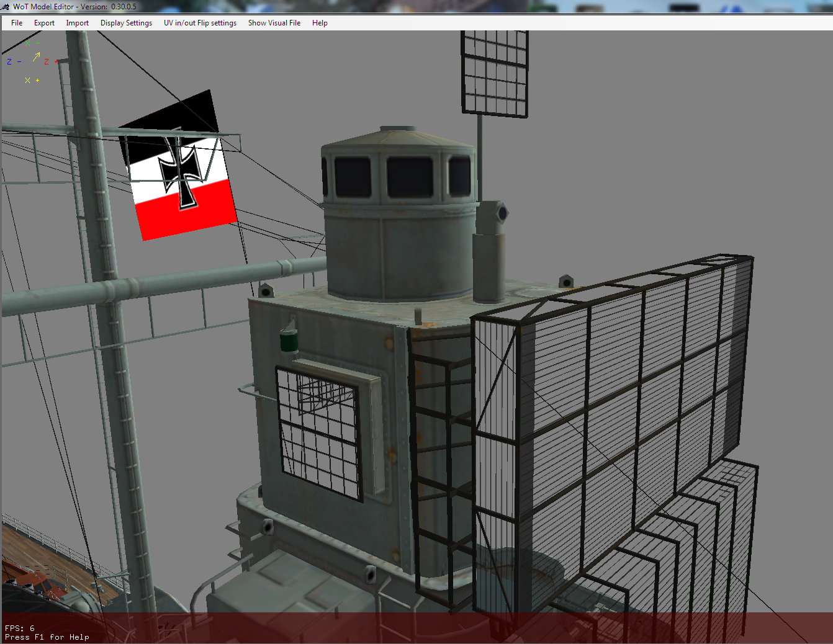Open the File menu
The image size is (833, 644).
[x=17, y=23]
